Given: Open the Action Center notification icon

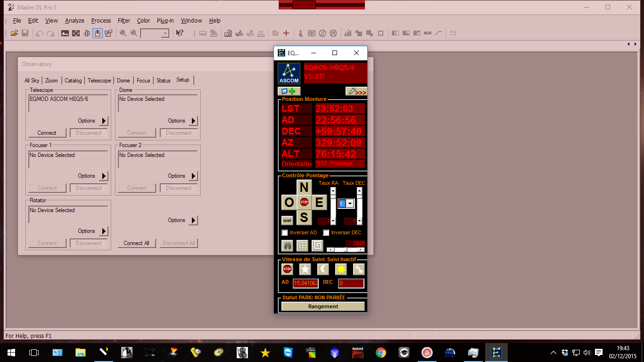Looking at the screenshot, I should click(599, 353).
